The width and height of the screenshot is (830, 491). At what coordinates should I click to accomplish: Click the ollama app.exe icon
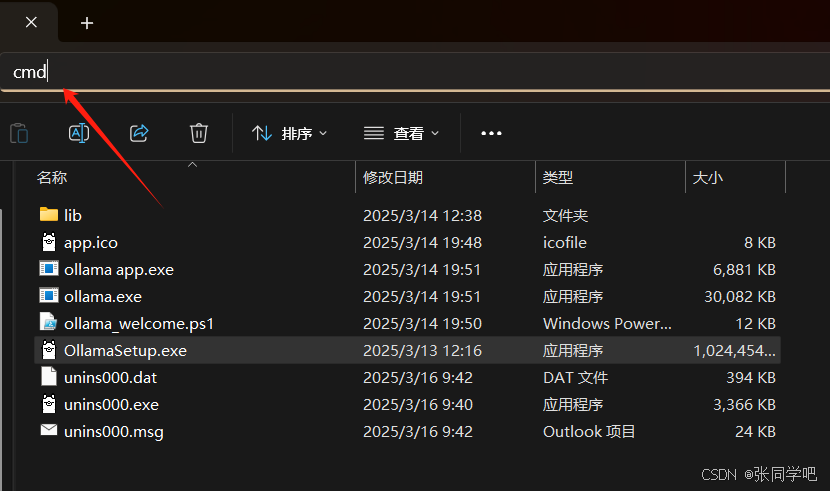(x=49, y=269)
